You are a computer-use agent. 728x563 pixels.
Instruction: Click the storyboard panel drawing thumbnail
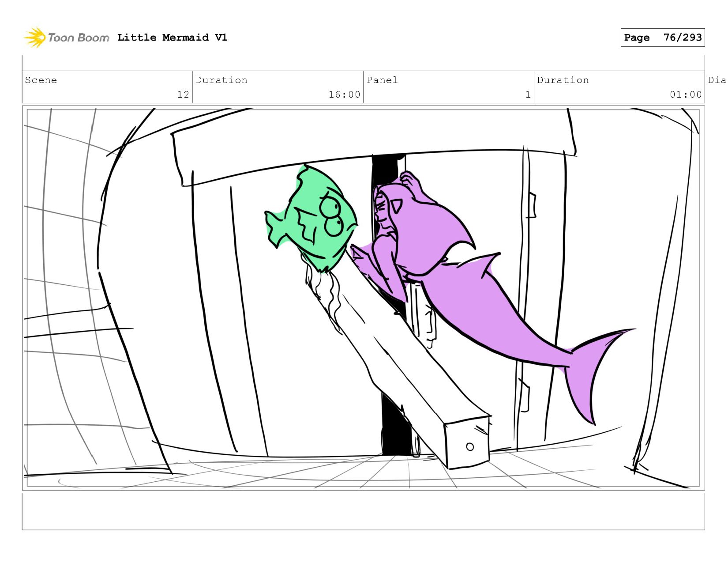(363, 298)
